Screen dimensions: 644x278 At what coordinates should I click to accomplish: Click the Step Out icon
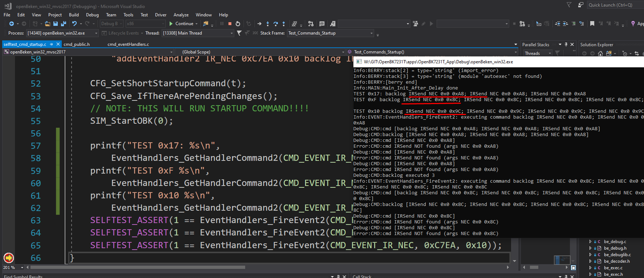coord(284,24)
